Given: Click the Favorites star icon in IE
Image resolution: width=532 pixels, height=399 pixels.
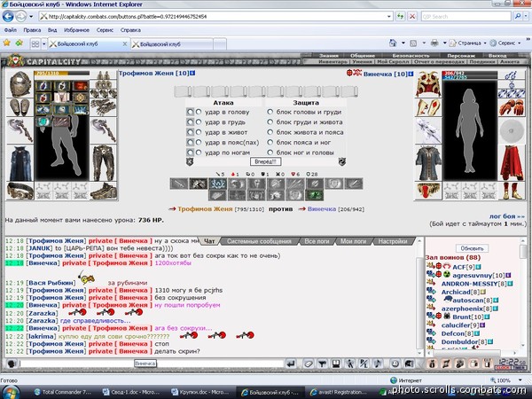Looking at the screenshot, I should 6,43.
